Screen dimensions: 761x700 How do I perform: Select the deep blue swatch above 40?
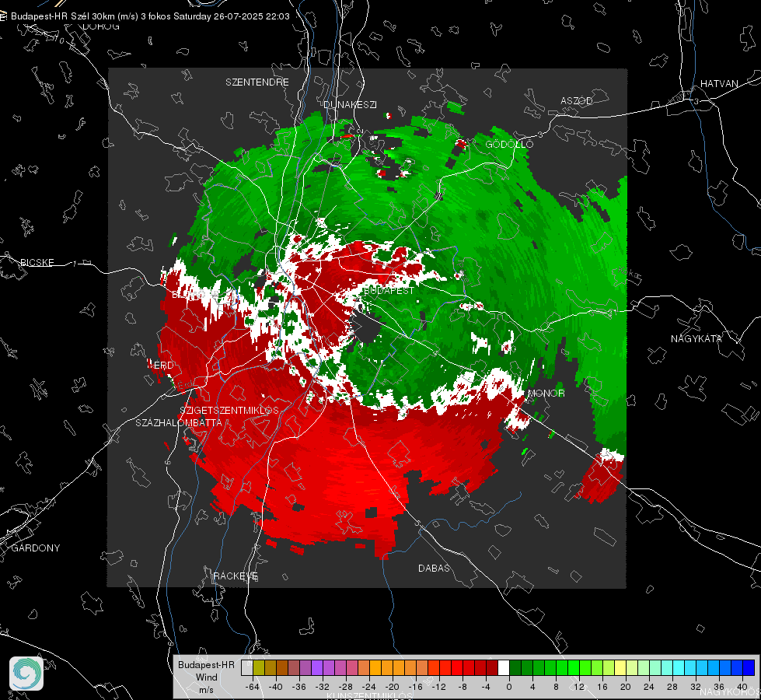click(x=749, y=667)
